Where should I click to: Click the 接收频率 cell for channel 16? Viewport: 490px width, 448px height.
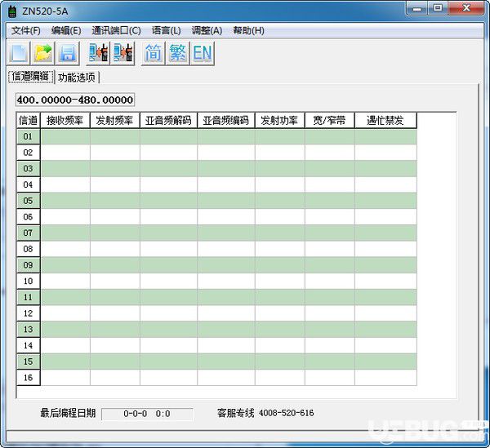tap(65, 378)
